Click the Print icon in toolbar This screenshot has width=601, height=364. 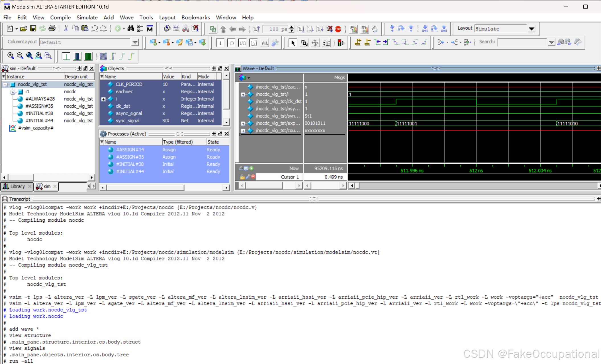52,28
